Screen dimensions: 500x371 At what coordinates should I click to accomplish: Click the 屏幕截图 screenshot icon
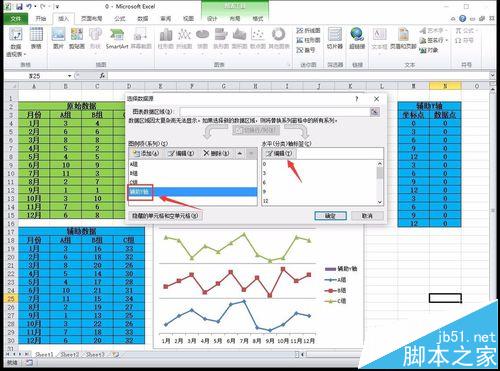coord(141,39)
